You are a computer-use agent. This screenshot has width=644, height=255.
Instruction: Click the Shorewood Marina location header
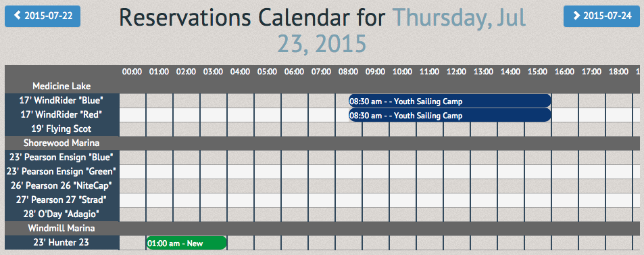(61, 143)
